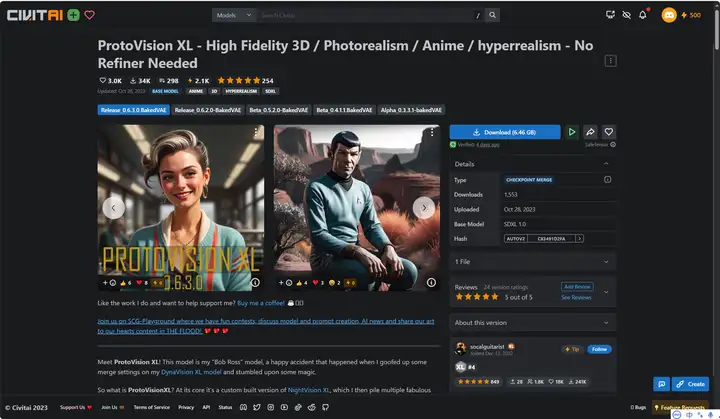Viewport: 720px width, 419px height.
Task: Select the Release_0.6.2.0-BakedVAE version tab
Action: click(208, 110)
